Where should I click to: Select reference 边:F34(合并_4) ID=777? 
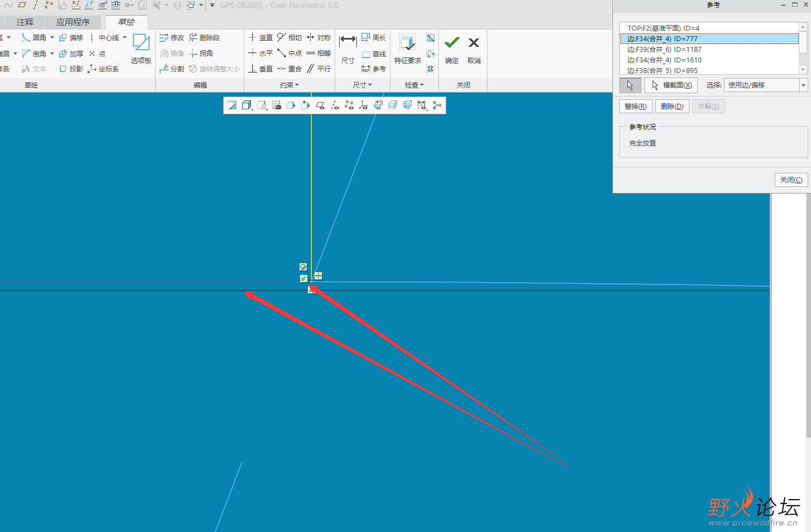coord(709,38)
